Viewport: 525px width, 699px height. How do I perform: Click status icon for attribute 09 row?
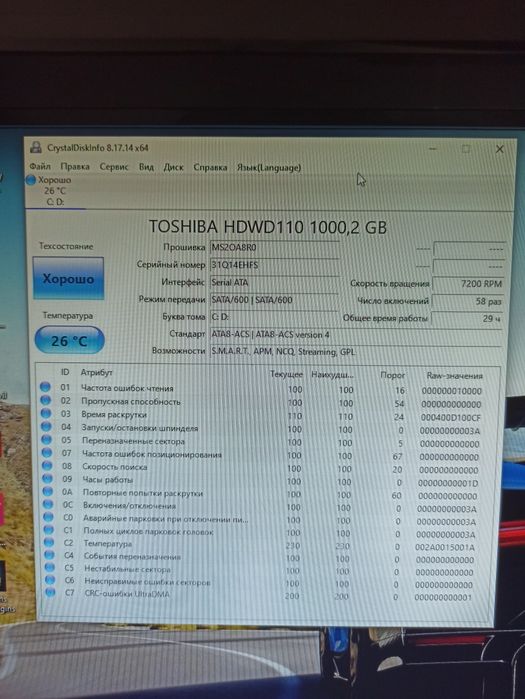(47, 478)
